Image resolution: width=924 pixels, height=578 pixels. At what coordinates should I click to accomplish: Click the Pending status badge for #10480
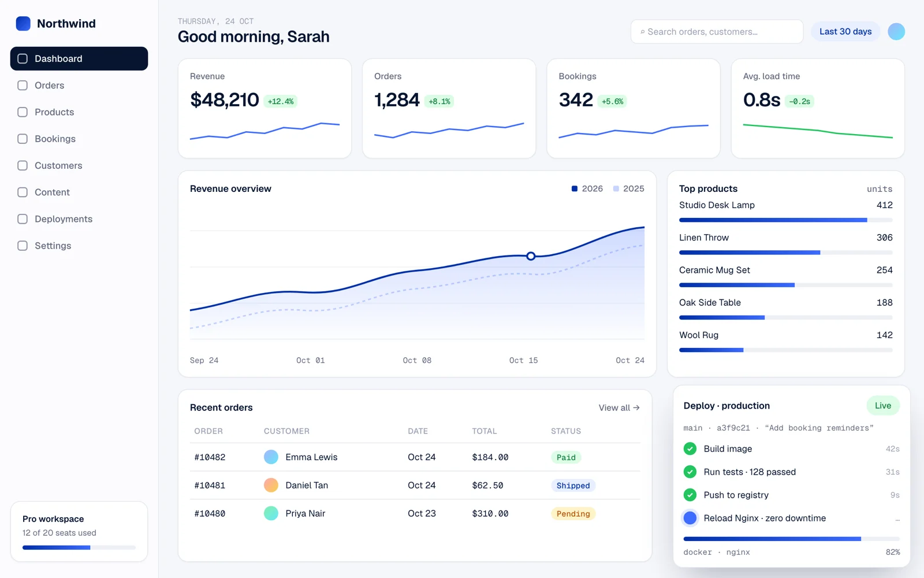point(573,513)
